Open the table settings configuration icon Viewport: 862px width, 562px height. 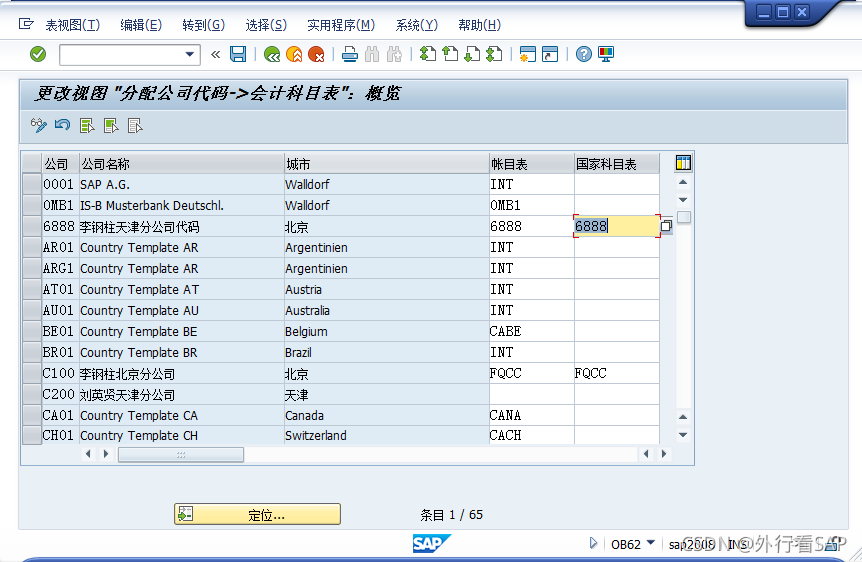(x=683, y=163)
